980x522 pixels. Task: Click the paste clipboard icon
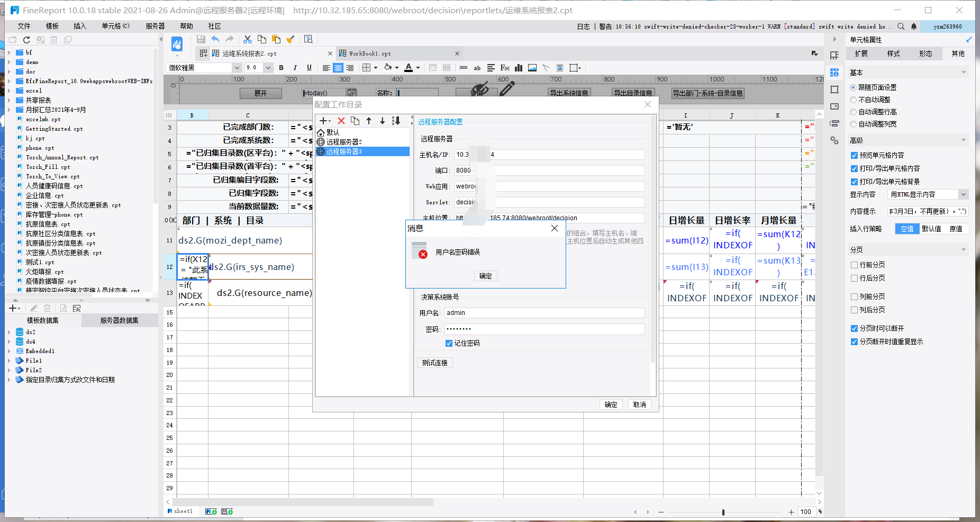tap(276, 39)
